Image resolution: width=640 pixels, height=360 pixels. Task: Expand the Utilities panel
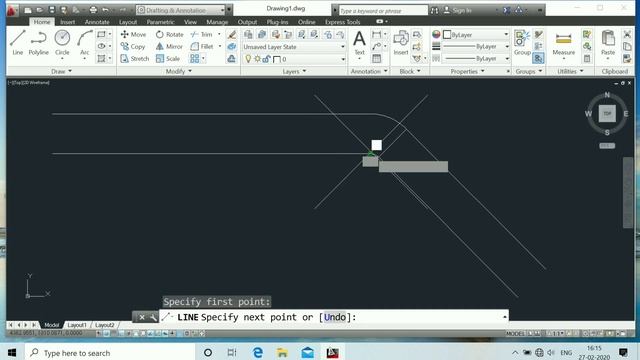[570, 71]
